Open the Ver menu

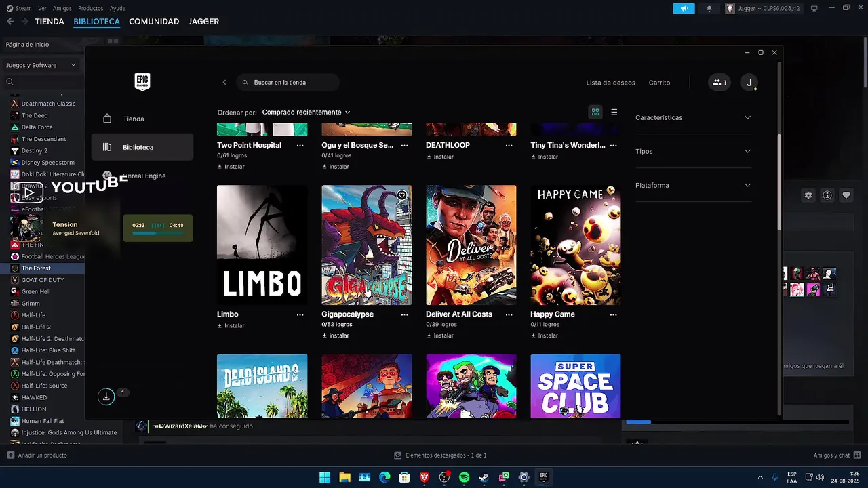point(43,8)
